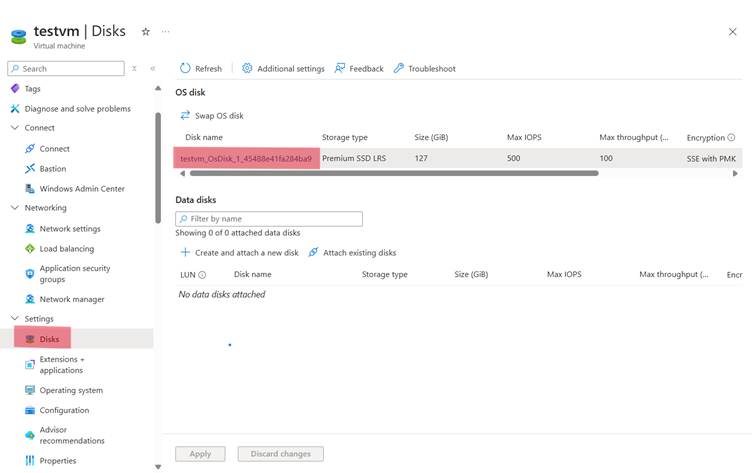
Task: Click the Network manager icon
Action: point(30,299)
